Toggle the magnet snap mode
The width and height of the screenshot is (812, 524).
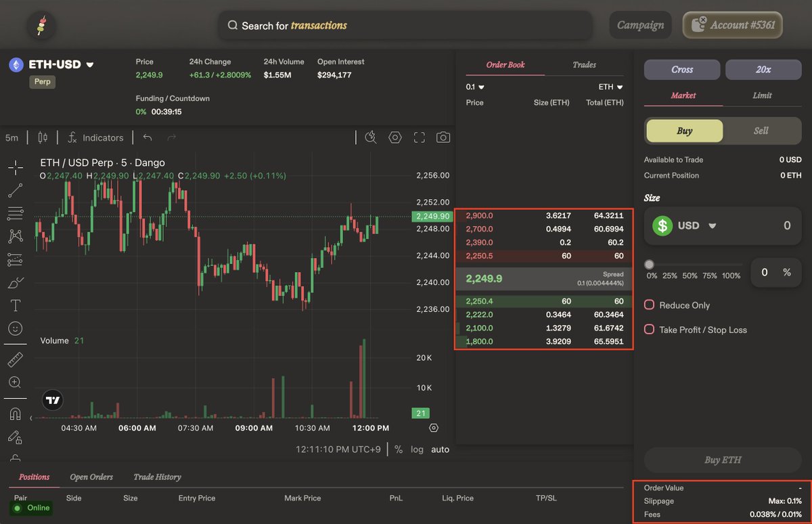pos(15,414)
